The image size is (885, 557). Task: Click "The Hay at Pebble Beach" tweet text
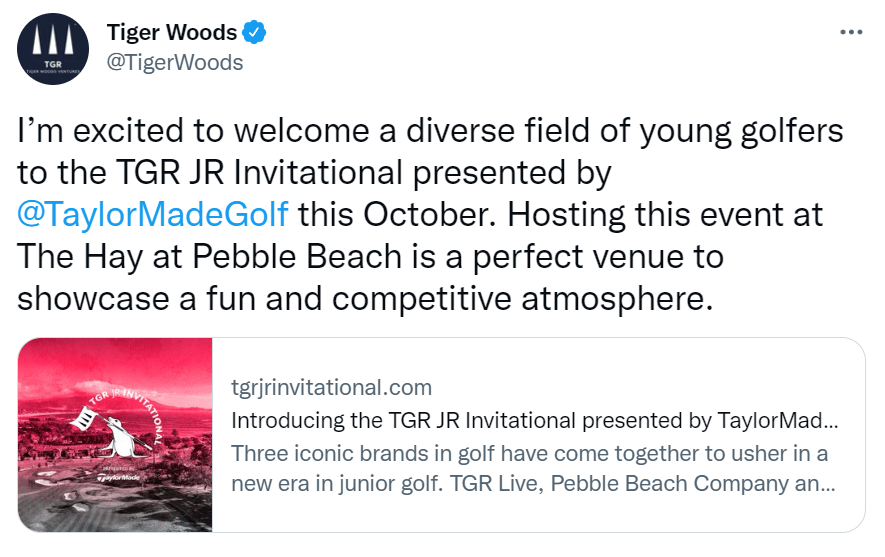[x=209, y=257]
